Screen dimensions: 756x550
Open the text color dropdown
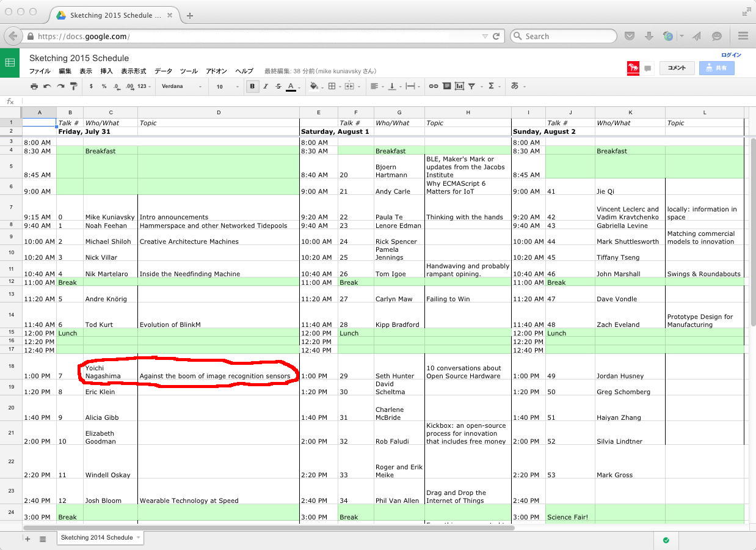[x=293, y=87]
